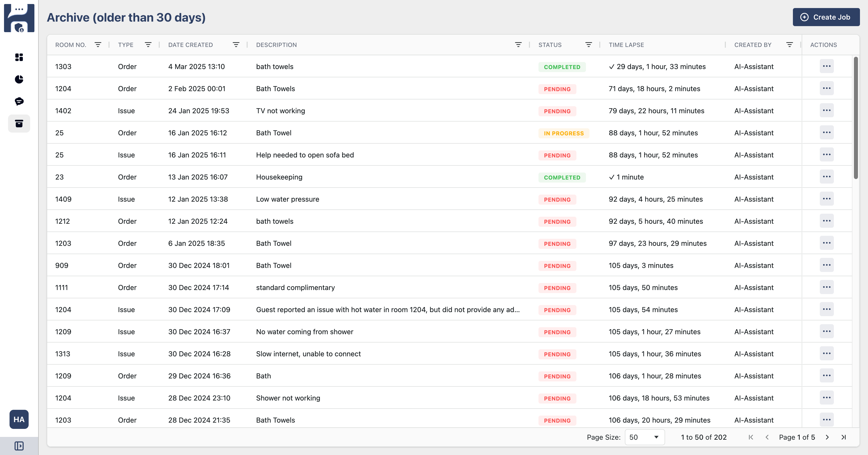Viewport: 868px width, 455px height.
Task: Select the 'Bath' description in 29 Dec row
Action: click(263, 376)
